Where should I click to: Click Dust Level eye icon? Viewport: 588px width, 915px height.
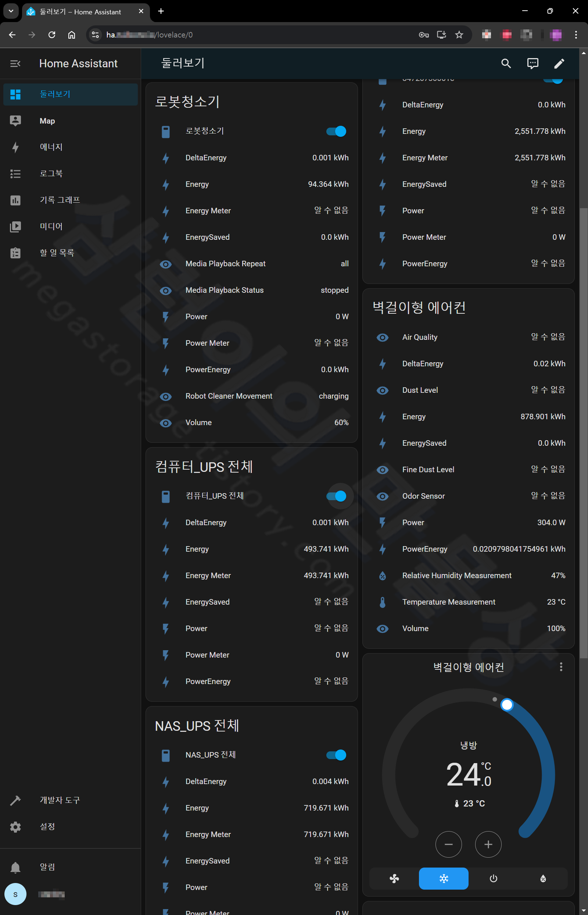click(x=383, y=391)
